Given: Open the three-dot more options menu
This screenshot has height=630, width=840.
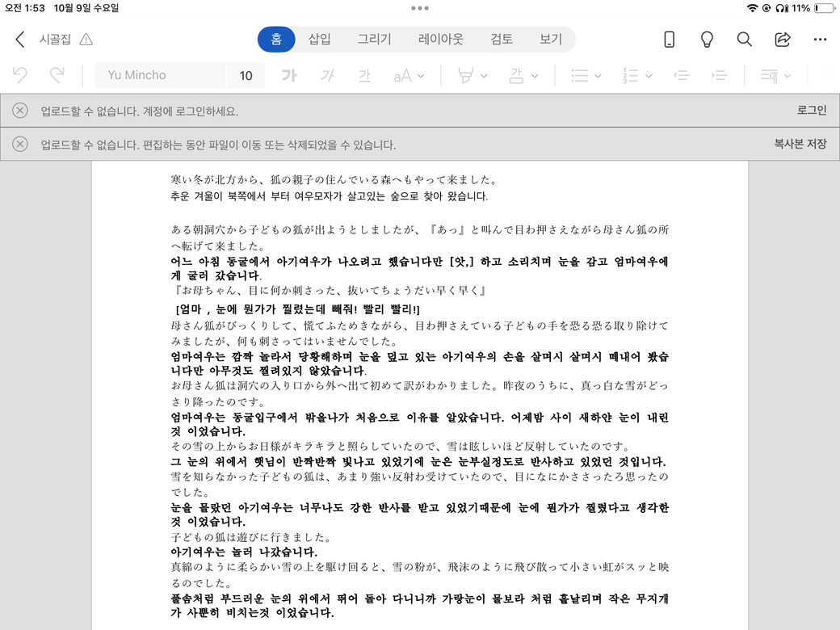Looking at the screenshot, I should coord(820,40).
